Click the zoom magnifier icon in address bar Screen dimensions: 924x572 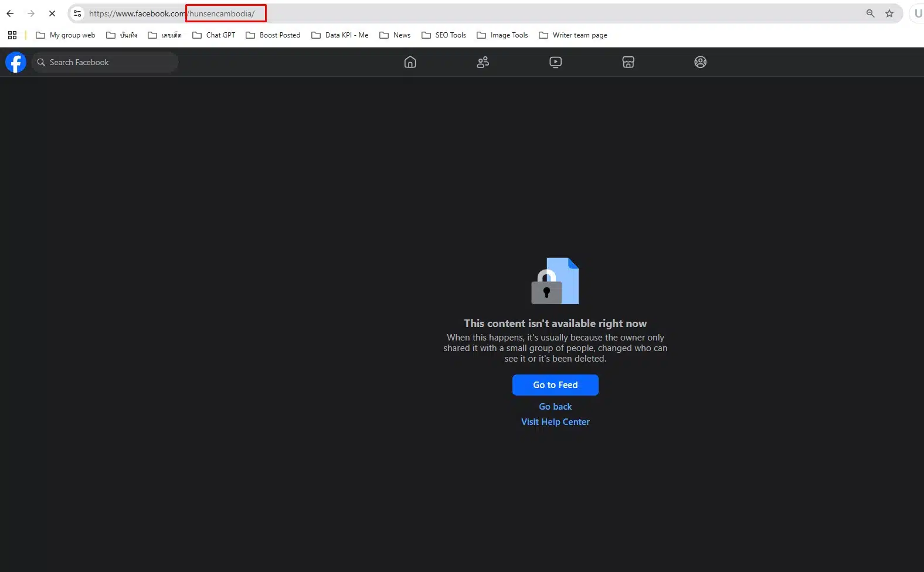871,13
